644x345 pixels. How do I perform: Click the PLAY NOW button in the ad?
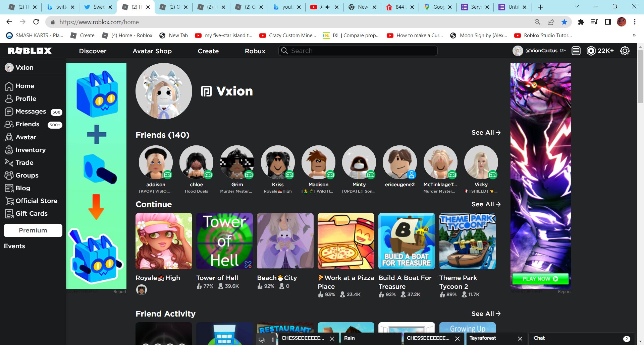click(x=540, y=279)
